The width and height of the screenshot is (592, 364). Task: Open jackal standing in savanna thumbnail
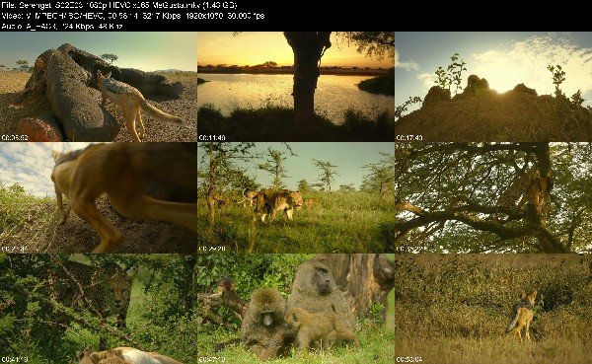[493, 309]
